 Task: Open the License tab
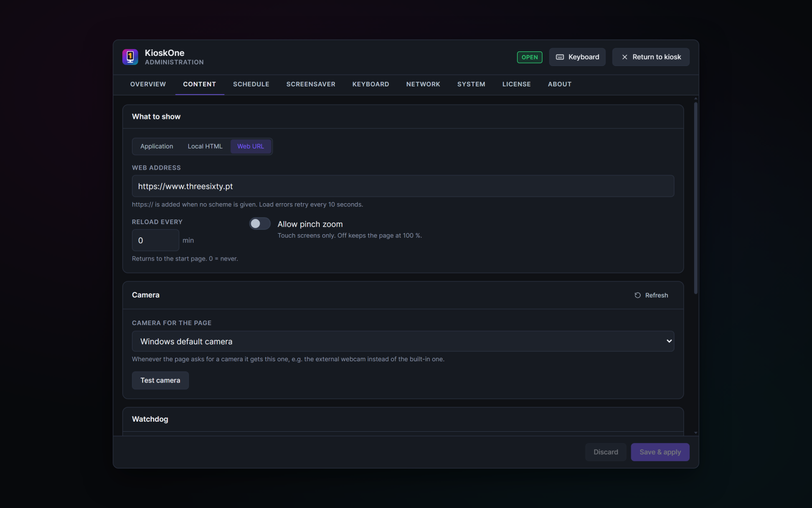(517, 84)
